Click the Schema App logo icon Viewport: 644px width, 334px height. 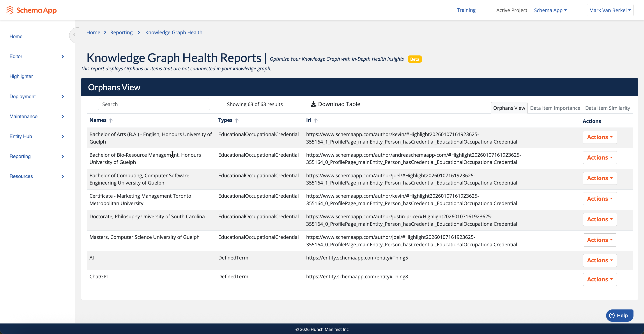click(x=10, y=10)
